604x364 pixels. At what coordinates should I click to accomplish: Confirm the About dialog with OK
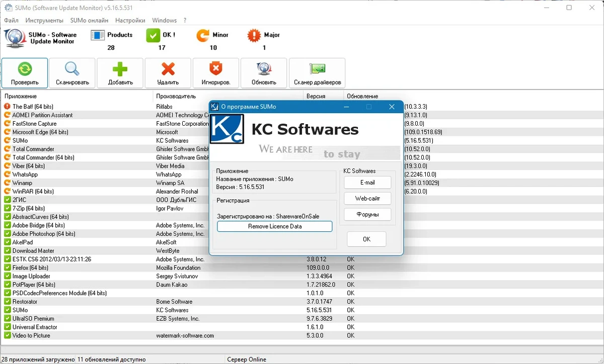pos(366,239)
